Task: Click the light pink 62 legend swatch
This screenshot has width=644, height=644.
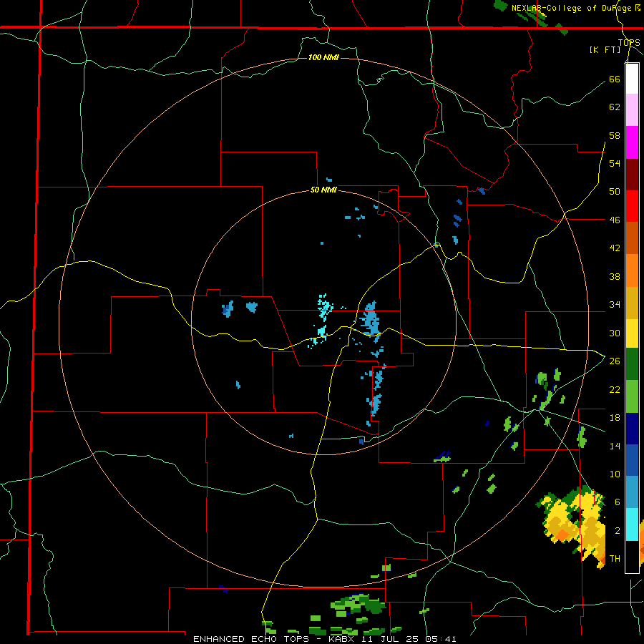Action: [632, 110]
